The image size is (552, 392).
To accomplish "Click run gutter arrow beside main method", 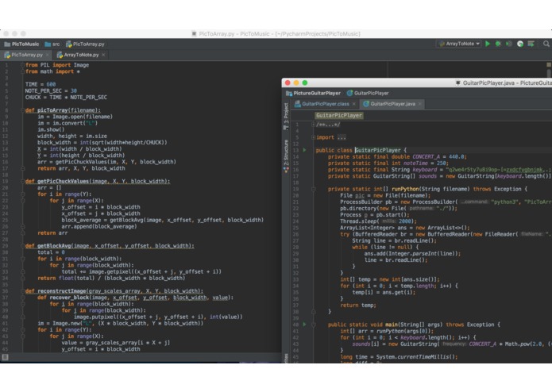I will tap(304, 325).
